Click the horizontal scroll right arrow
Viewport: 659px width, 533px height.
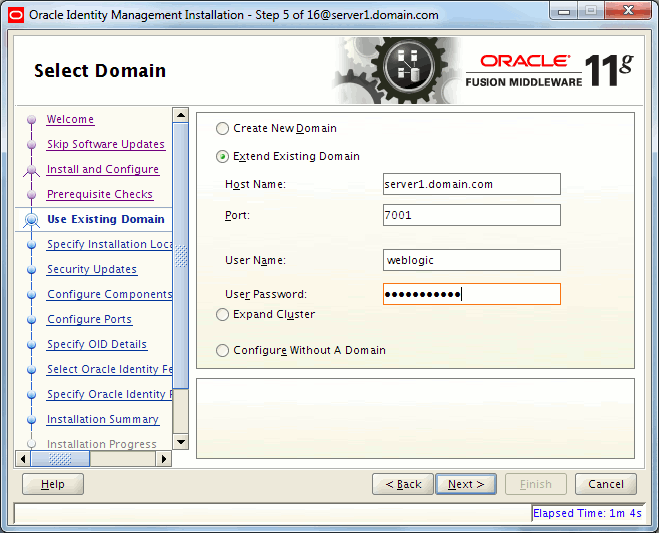[x=164, y=459]
